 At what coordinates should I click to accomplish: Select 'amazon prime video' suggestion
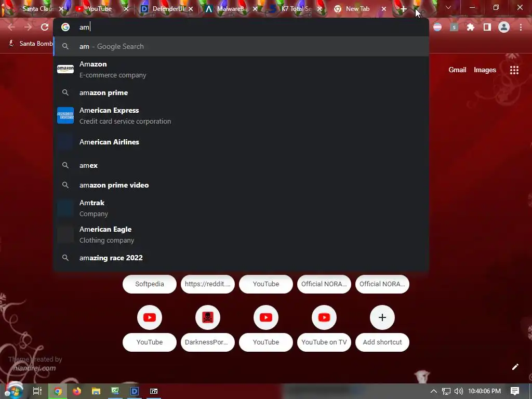(x=241, y=185)
